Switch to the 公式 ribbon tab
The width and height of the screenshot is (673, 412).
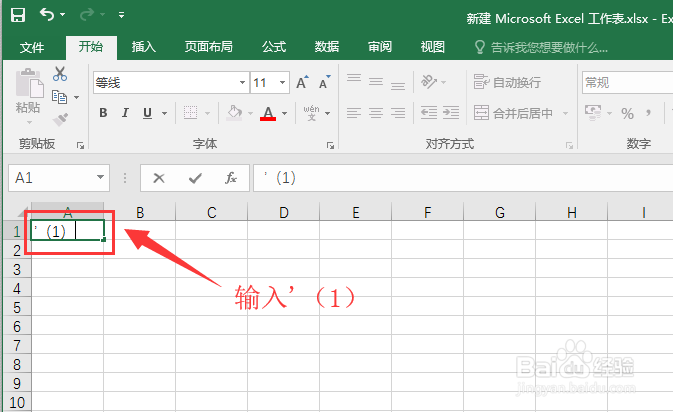pyautogui.click(x=274, y=47)
